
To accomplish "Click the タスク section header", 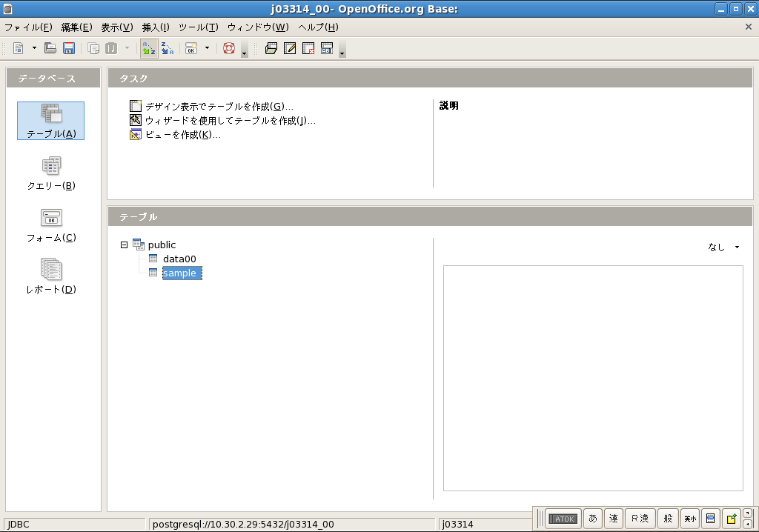I will [x=430, y=78].
